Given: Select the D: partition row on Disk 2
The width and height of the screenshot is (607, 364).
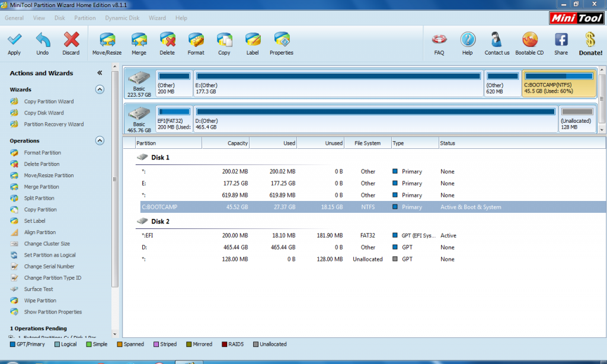Looking at the screenshot, I should [373, 247].
